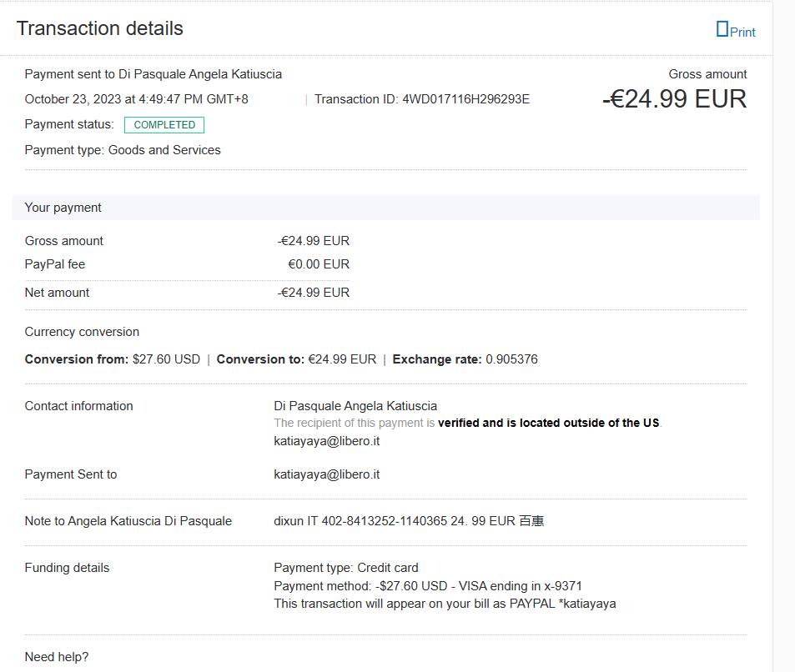This screenshot has width=795, height=672.
Task: Click the Your payment section header
Action: tap(63, 208)
